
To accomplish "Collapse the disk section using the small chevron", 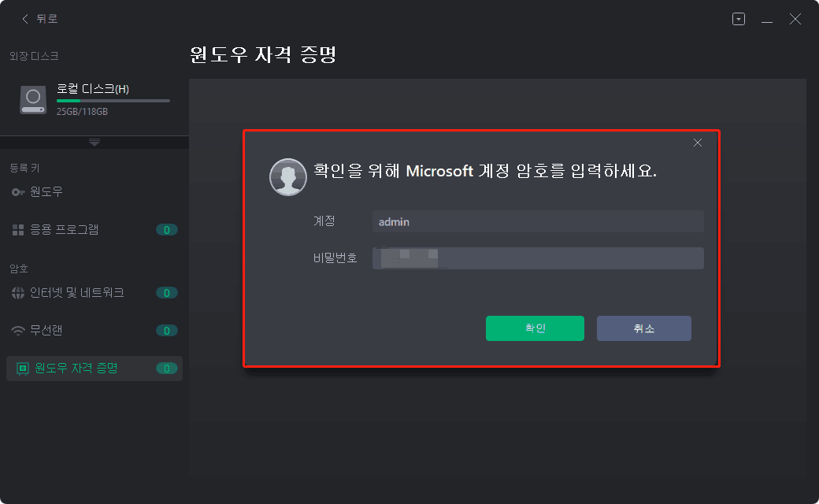I will click(x=94, y=141).
